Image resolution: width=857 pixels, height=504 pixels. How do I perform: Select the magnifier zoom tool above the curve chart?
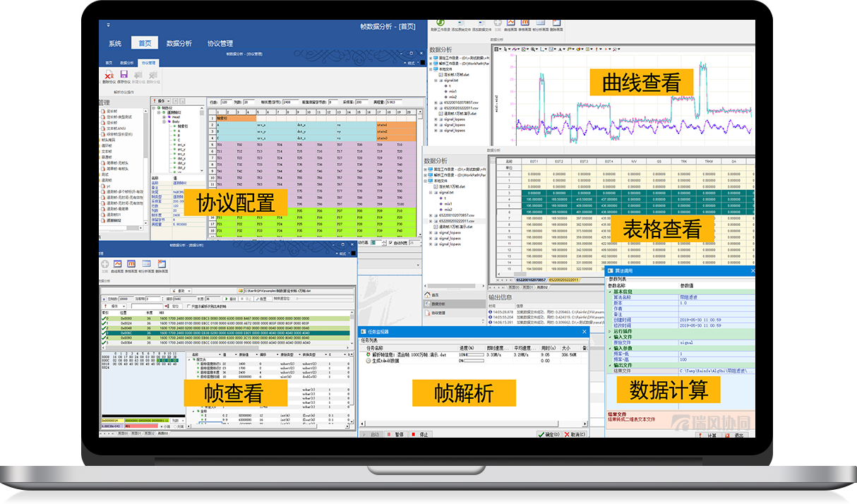pos(534,49)
